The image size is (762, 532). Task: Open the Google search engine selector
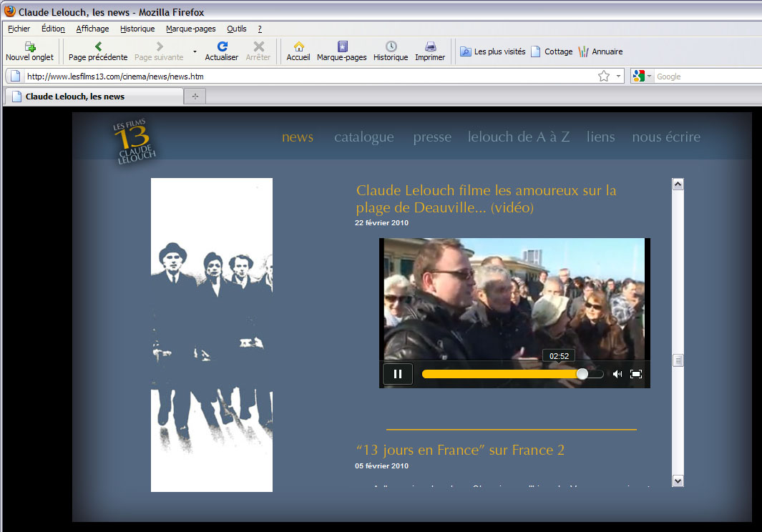642,77
